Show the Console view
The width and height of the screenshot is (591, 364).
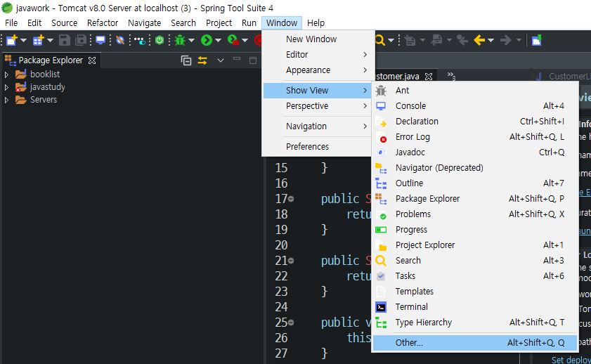click(474, 106)
